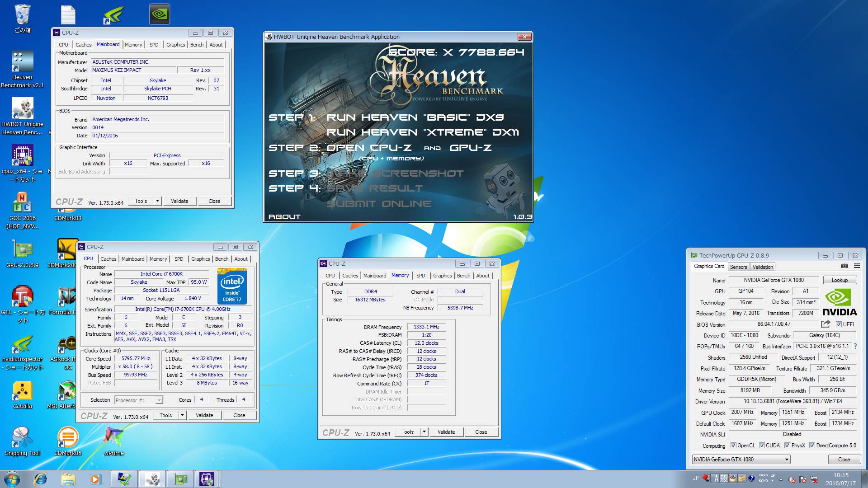Open Windows Explorer taskbar icon
This screenshot has height=488, width=868.
pyautogui.click(x=68, y=479)
